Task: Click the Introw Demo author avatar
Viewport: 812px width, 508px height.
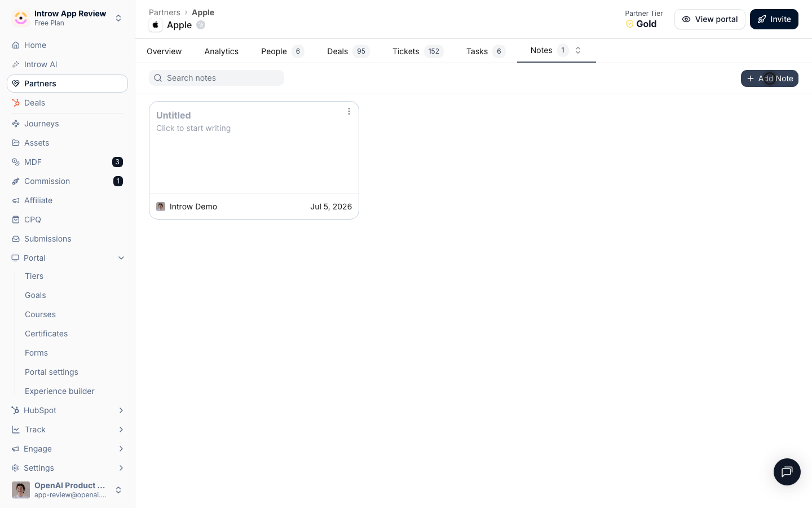Action: click(x=161, y=207)
